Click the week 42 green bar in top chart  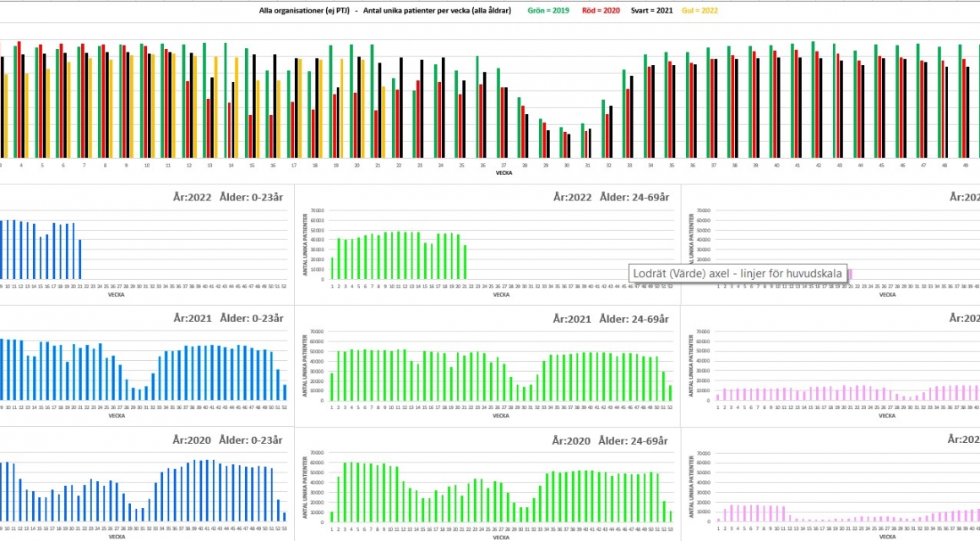(813, 100)
